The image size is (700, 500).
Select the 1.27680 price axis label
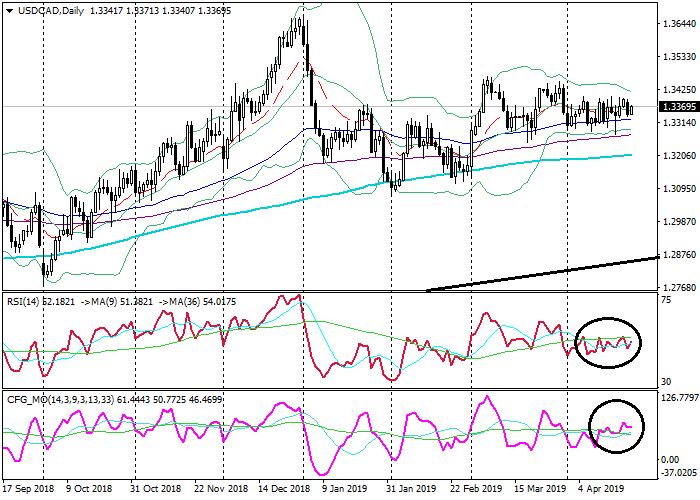point(679,287)
